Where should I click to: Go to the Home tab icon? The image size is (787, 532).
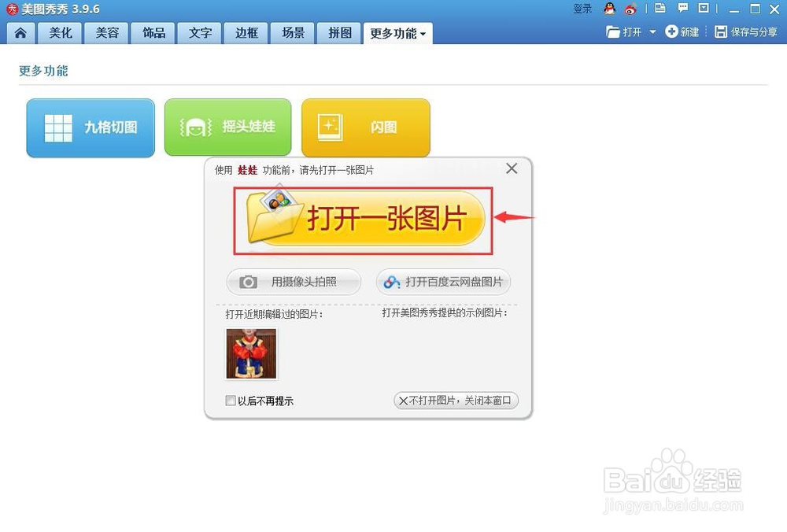coord(20,33)
